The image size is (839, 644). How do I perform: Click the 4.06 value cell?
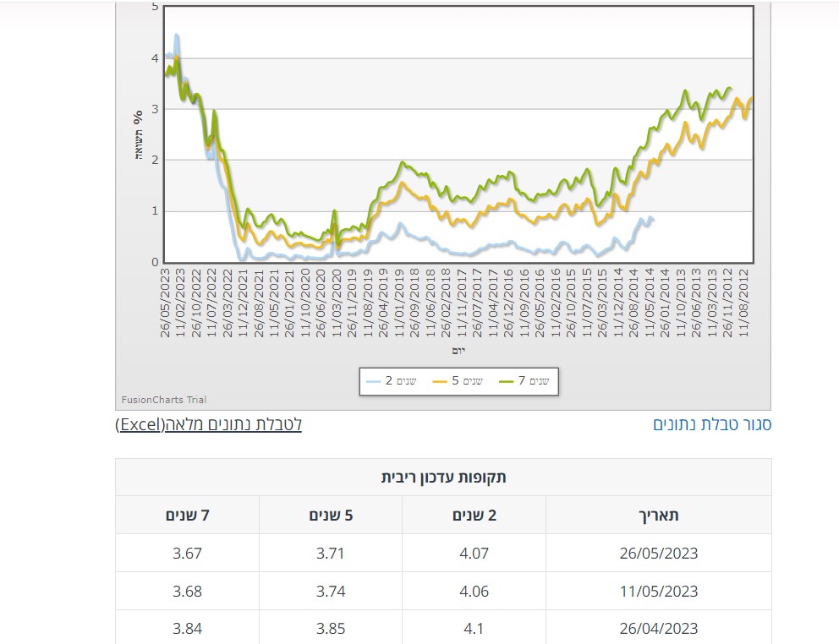[474, 591]
